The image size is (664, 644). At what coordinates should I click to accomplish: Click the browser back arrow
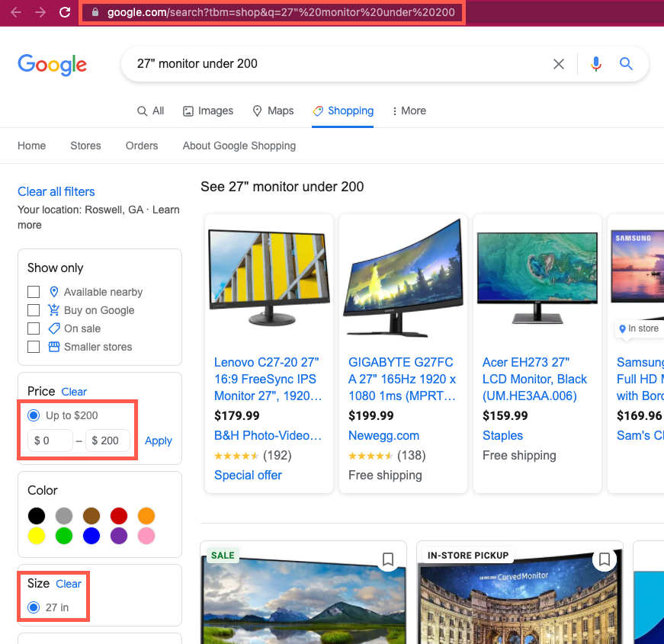click(16, 12)
